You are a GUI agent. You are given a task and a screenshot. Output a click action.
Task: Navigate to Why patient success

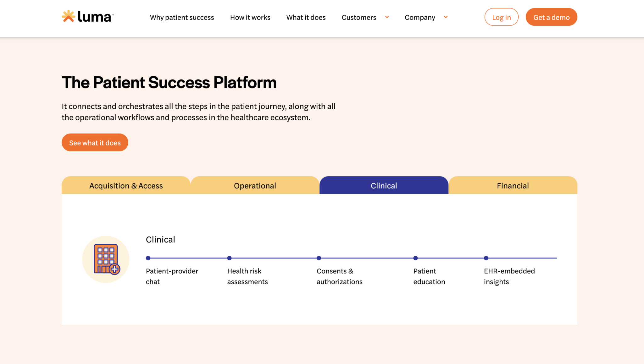(182, 18)
